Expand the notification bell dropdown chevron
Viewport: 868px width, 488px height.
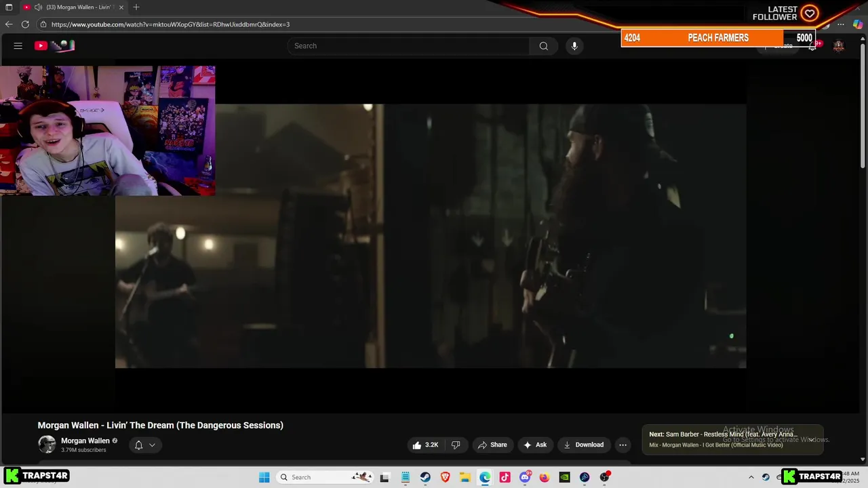pos(152,445)
